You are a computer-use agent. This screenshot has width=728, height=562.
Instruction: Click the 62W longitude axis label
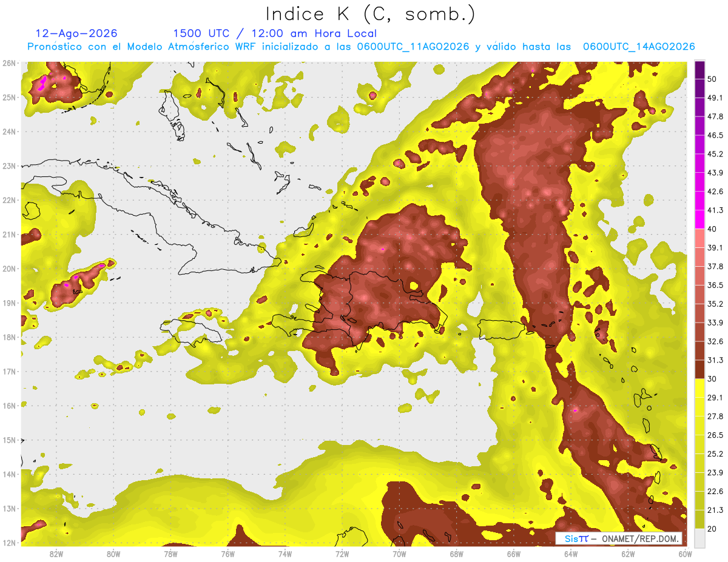[628, 554]
